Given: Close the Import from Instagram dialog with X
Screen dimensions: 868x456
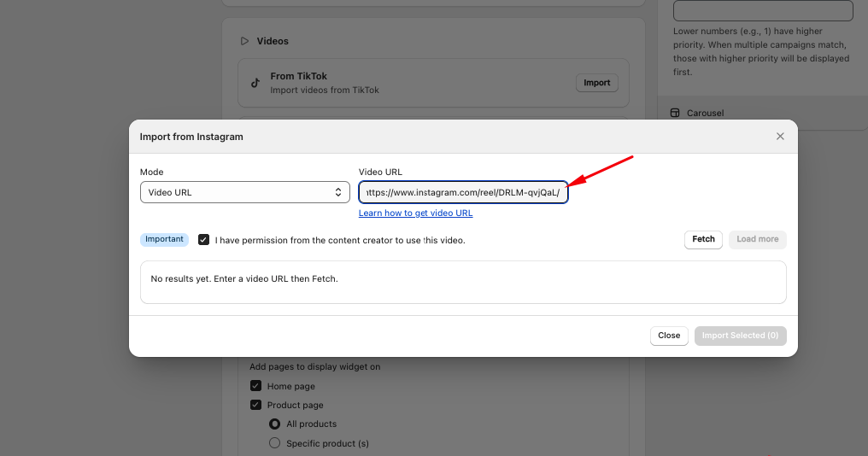Looking at the screenshot, I should 780,136.
